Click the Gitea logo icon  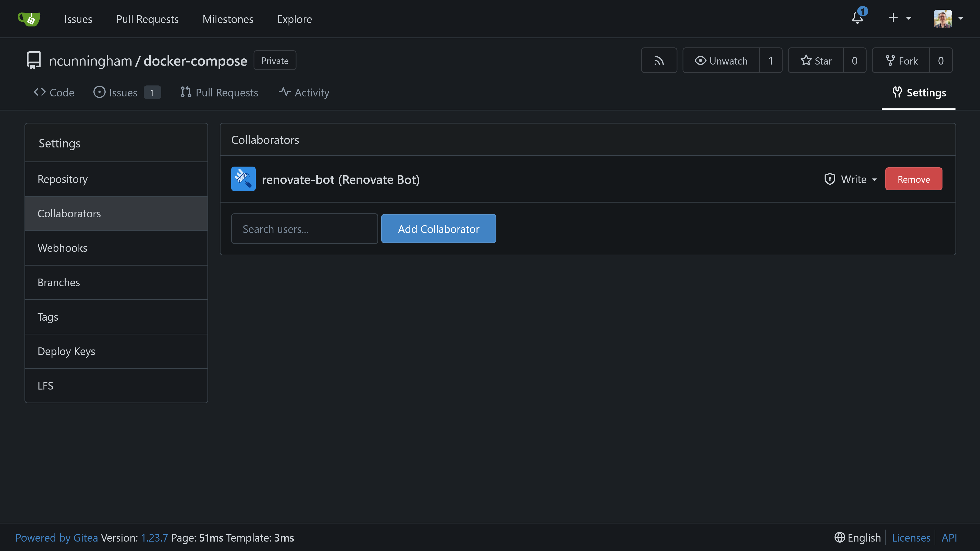29,19
